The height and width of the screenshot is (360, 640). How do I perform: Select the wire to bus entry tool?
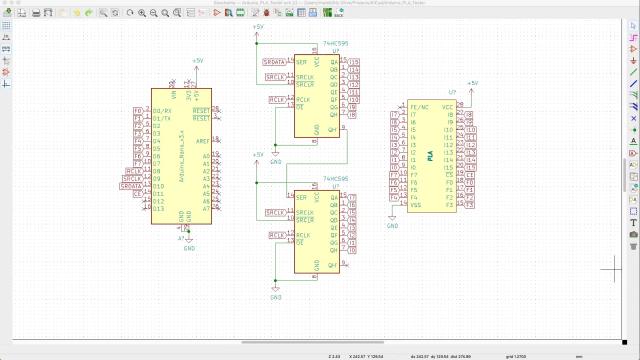633,95
